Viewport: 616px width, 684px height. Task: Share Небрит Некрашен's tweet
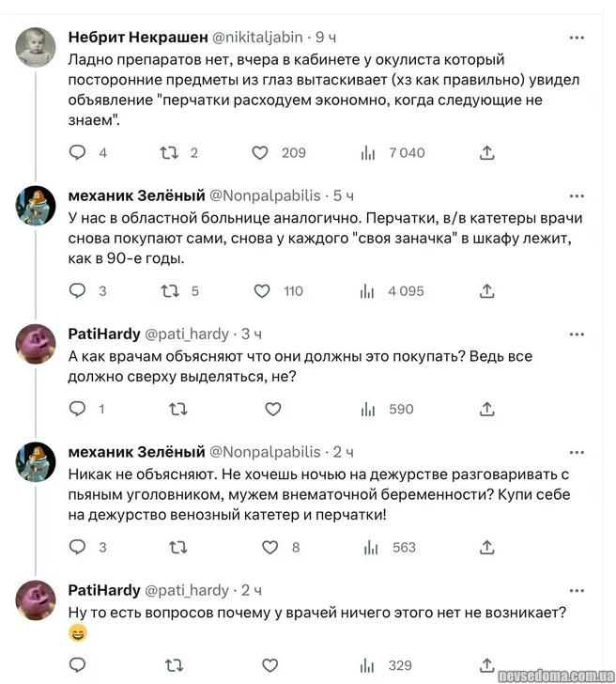click(487, 152)
